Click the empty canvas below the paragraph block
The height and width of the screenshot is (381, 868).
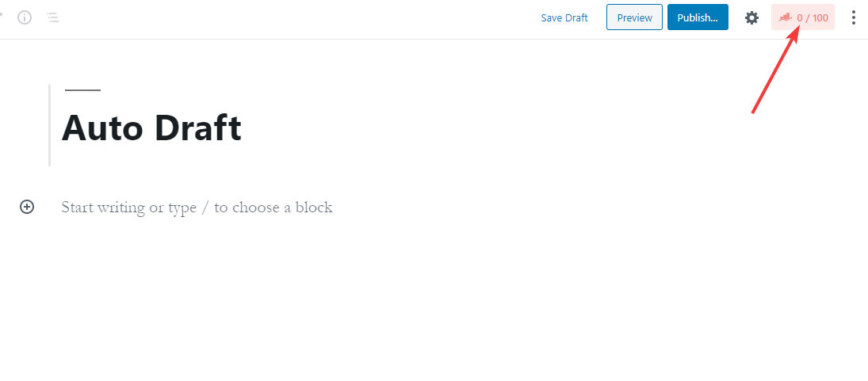pos(396,309)
